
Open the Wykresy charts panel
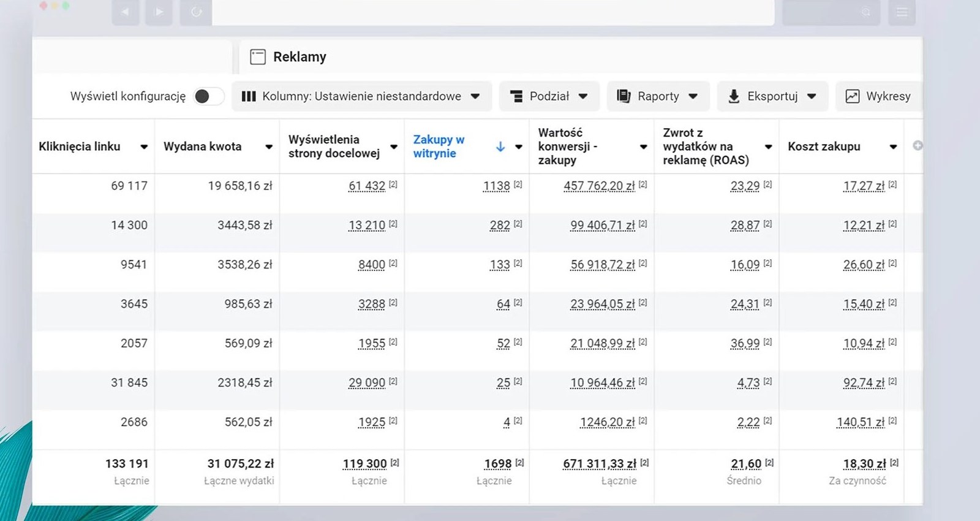[x=879, y=96]
